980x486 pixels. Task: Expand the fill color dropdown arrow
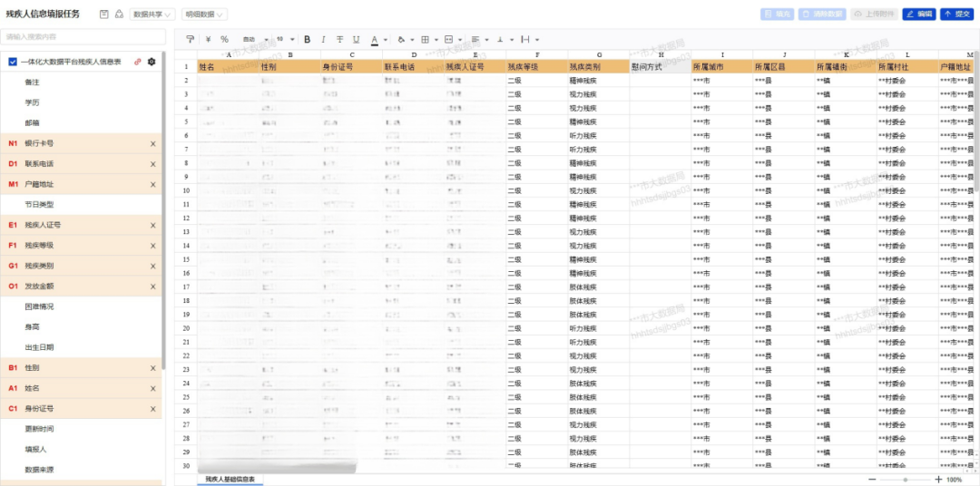pos(411,39)
